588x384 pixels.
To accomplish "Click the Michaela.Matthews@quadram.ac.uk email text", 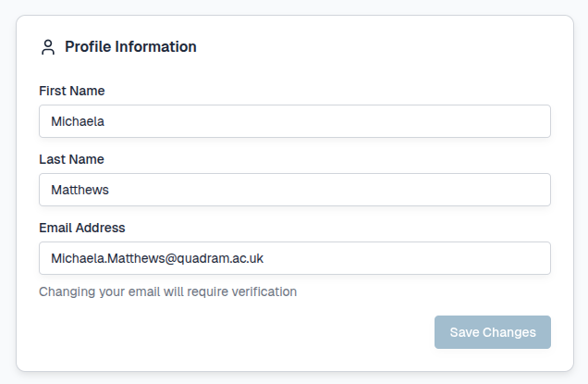I will click(x=158, y=258).
